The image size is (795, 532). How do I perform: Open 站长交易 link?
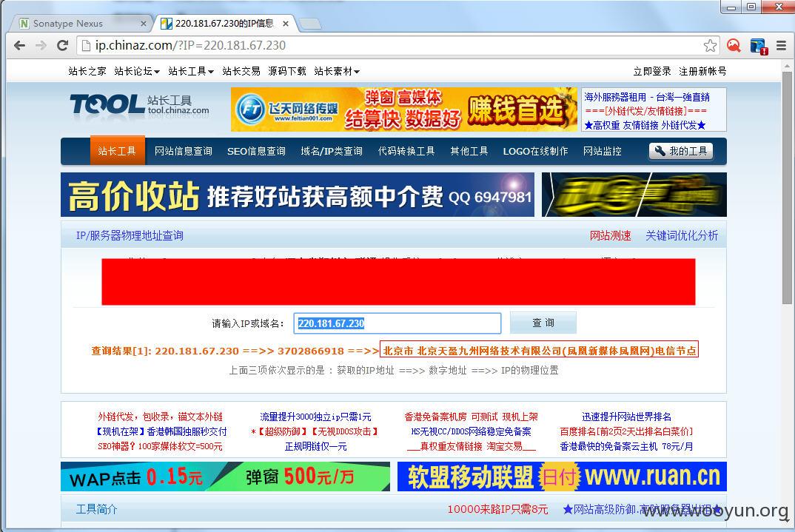point(241,71)
